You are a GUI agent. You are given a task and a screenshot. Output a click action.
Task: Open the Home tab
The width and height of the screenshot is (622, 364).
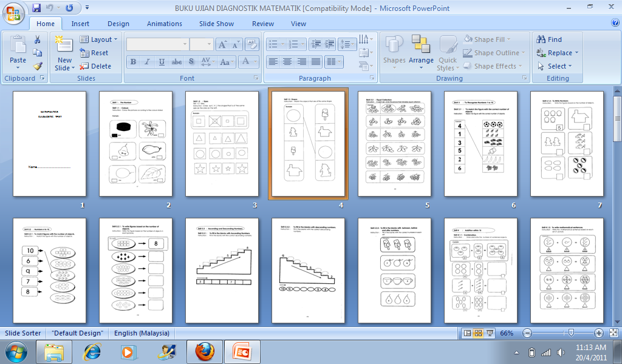click(x=46, y=24)
